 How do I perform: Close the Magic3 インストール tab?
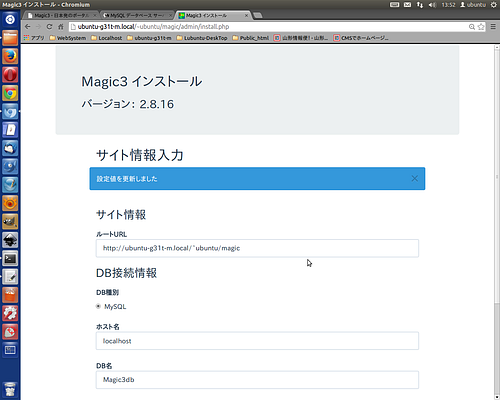coord(246,15)
